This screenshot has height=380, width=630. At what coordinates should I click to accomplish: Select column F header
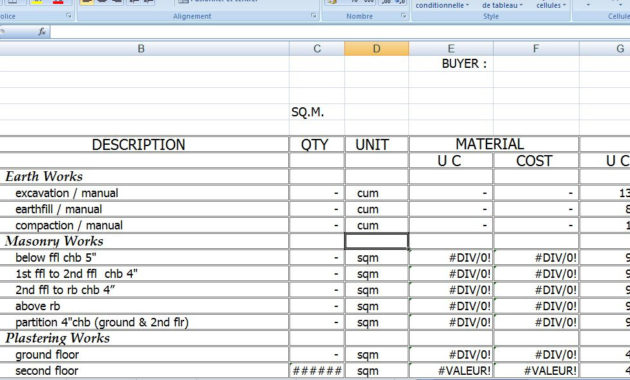pyautogui.click(x=536, y=49)
